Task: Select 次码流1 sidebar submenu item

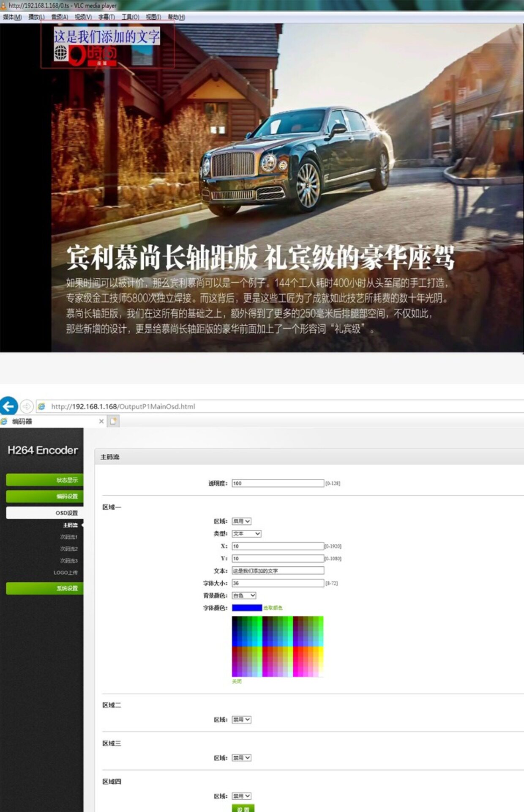Action: tap(69, 537)
